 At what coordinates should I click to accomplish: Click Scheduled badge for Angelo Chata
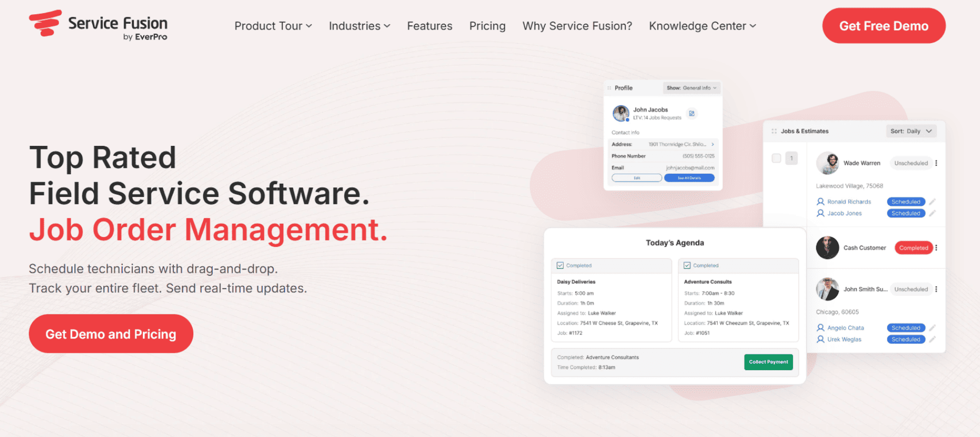coord(906,327)
